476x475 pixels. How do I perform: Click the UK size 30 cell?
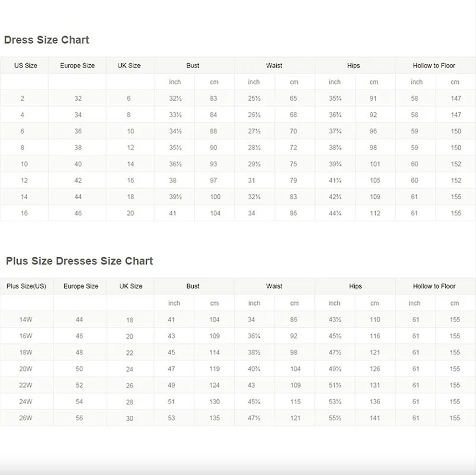tap(130, 418)
